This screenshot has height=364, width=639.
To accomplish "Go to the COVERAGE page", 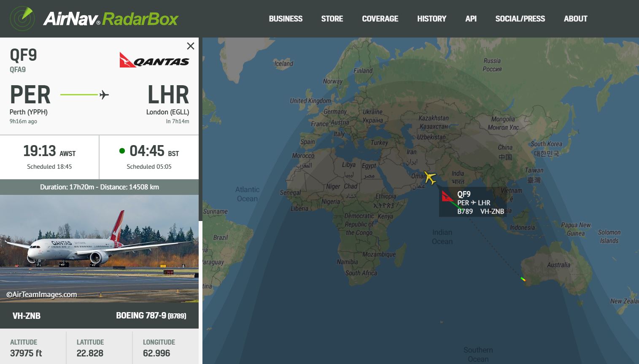I will click(x=380, y=19).
